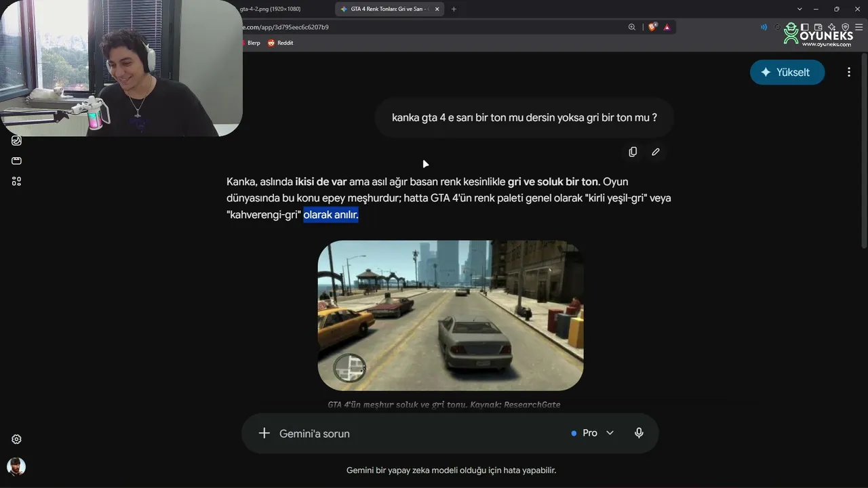Close the GTA 4 Renk Tonları tab
This screenshot has height=488, width=868.
click(437, 9)
